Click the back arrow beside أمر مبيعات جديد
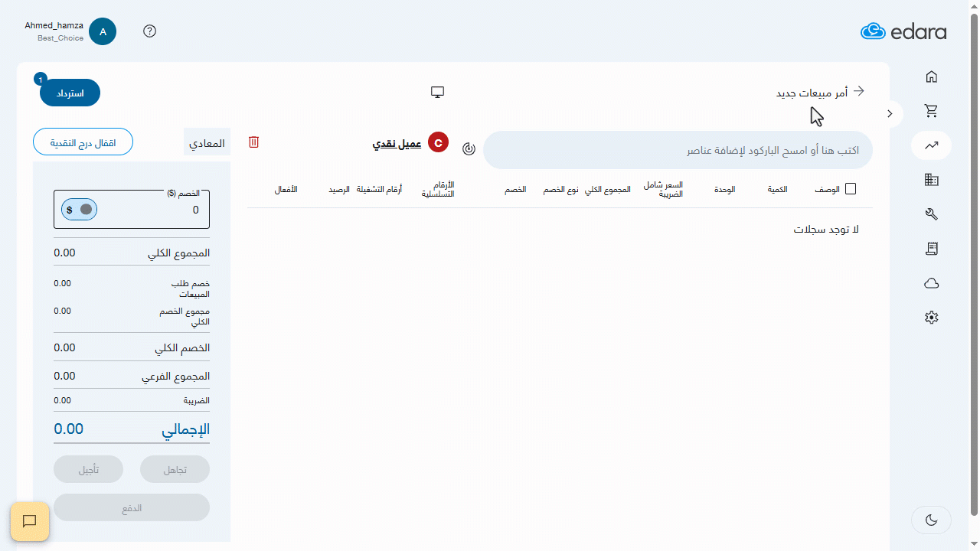 (859, 91)
